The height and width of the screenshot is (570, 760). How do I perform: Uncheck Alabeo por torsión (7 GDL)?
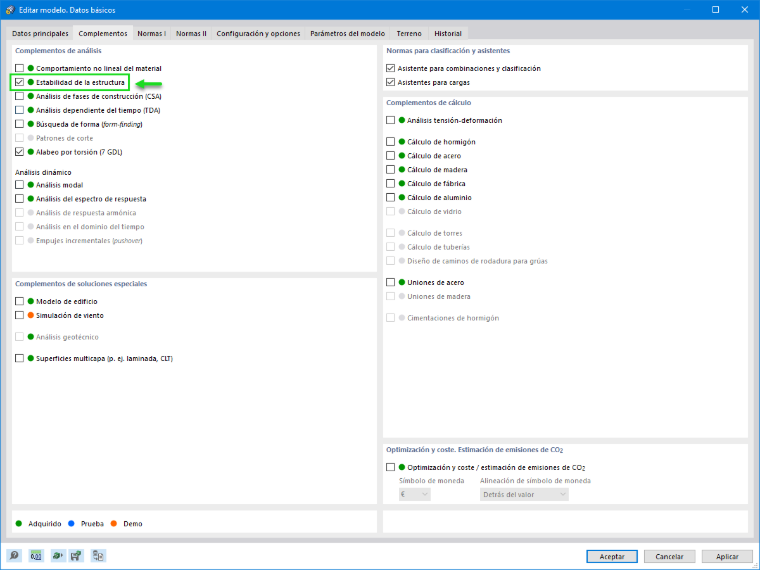(19, 152)
